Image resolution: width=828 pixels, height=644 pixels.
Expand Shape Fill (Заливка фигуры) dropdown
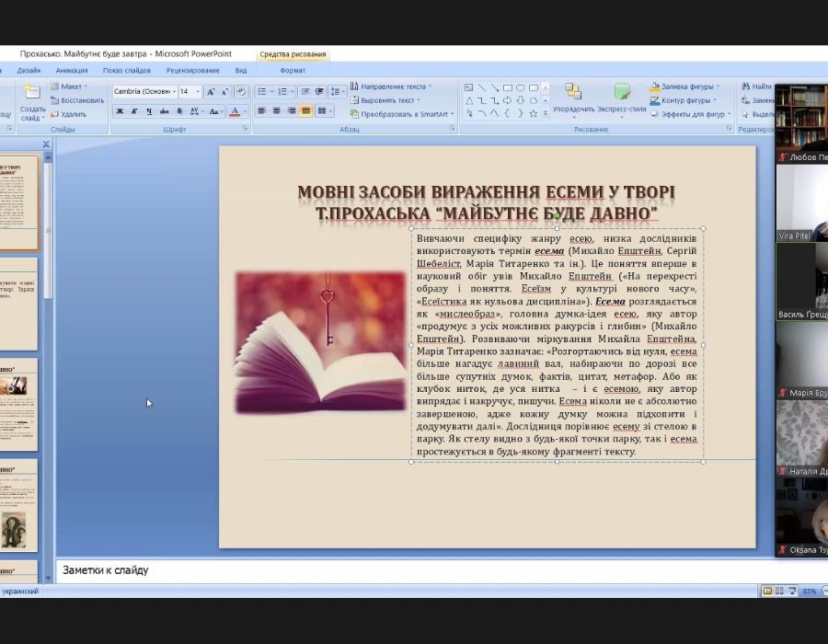point(718,86)
